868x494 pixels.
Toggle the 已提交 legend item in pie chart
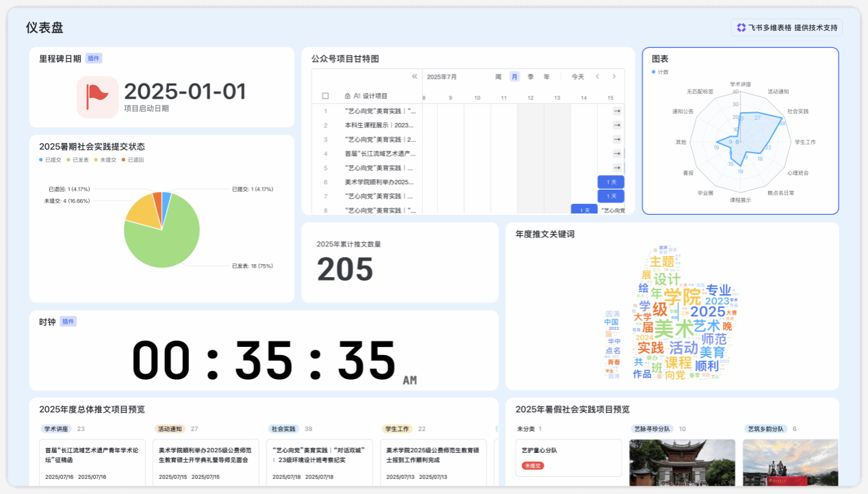[x=51, y=160]
